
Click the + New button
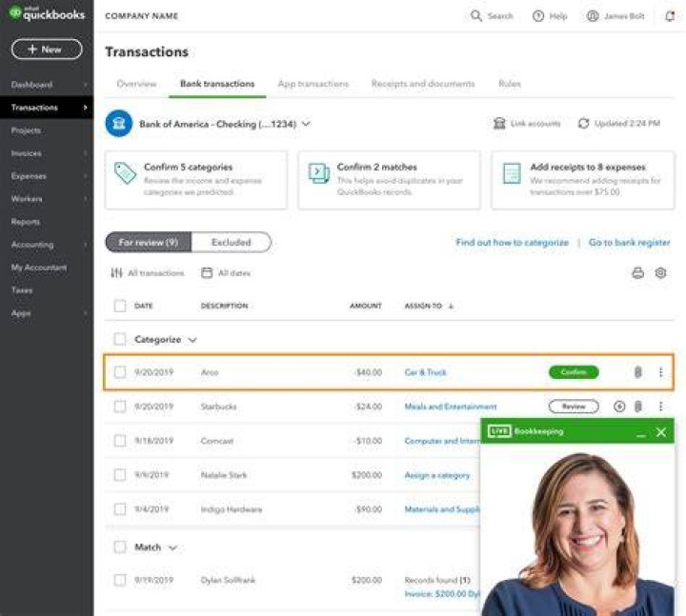pos(47,50)
